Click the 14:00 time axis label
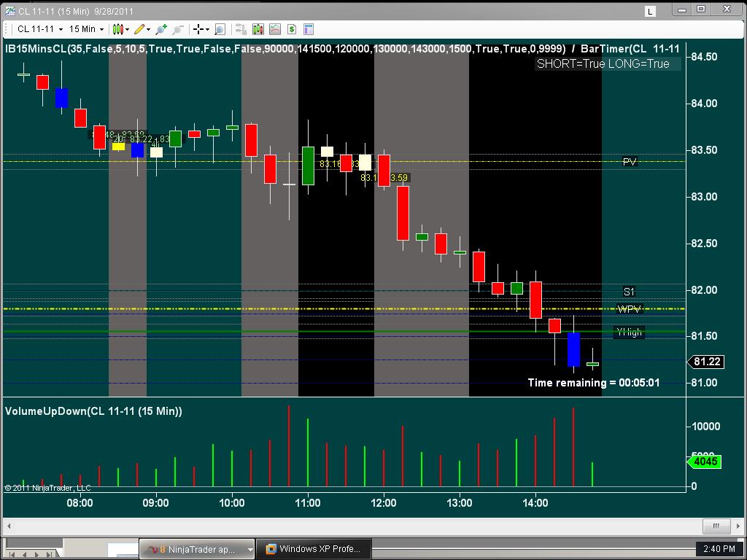Image resolution: width=747 pixels, height=560 pixels. [535, 503]
